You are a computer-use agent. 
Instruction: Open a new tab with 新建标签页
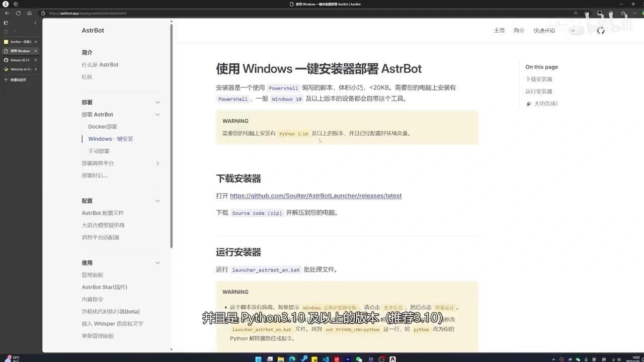[15, 79]
